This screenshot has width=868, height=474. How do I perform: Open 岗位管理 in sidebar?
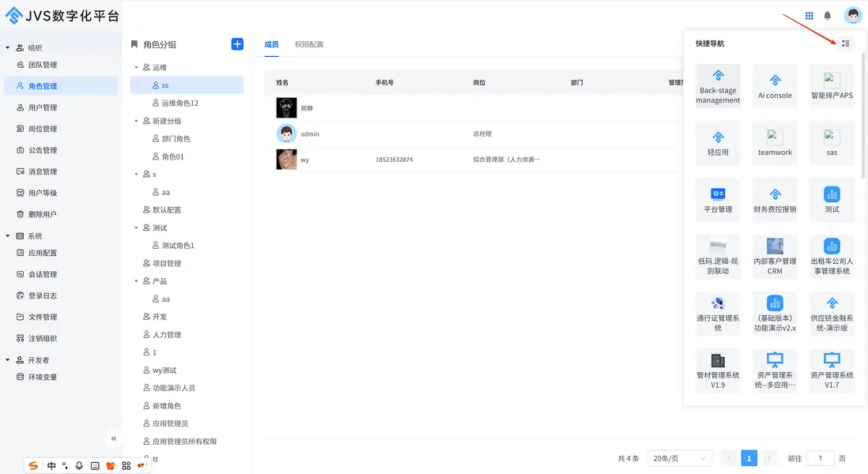tap(61, 129)
